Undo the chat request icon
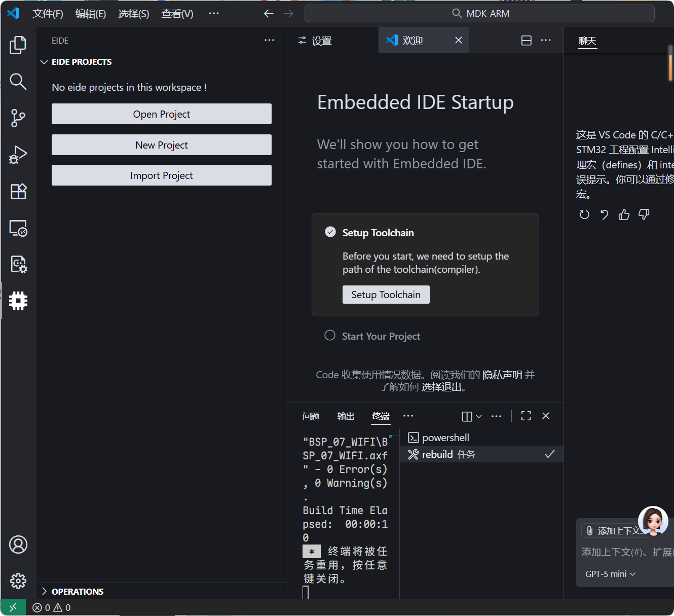This screenshot has height=616, width=674. pyautogui.click(x=604, y=214)
